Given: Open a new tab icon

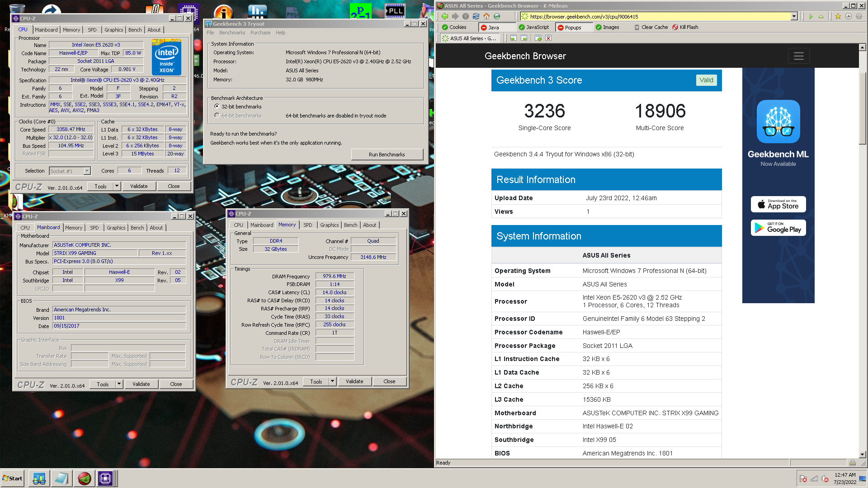Looking at the screenshot, I should 538,38.
